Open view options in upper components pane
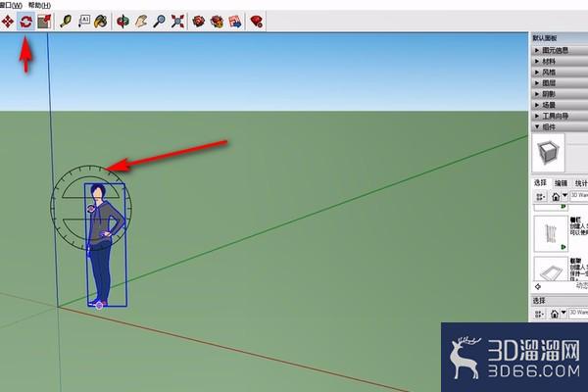Image resolution: width=588 pixels, height=392 pixels. [x=540, y=197]
